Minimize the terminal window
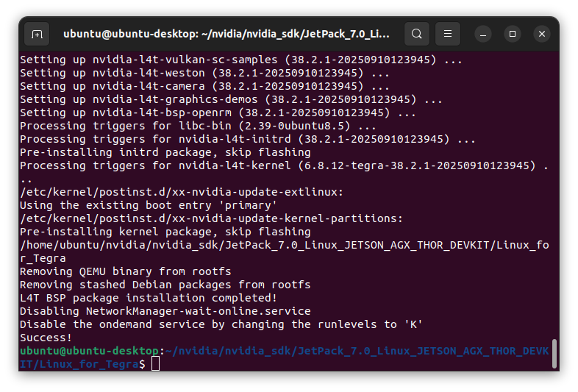Screen dimensions: 578x392 tap(483, 35)
